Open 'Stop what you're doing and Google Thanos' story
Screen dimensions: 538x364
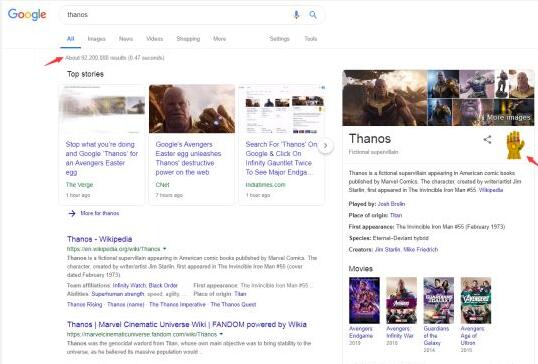pos(102,158)
